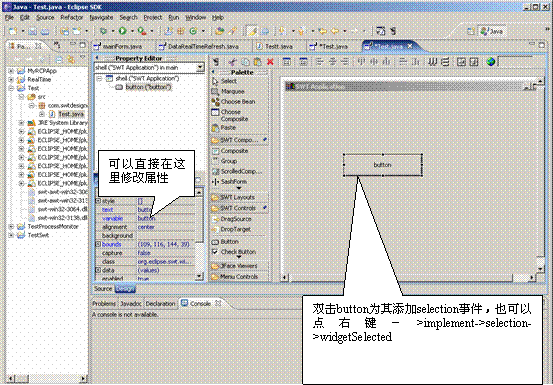
Task: Select the ScrolledComposite palette item
Action: tap(237, 171)
